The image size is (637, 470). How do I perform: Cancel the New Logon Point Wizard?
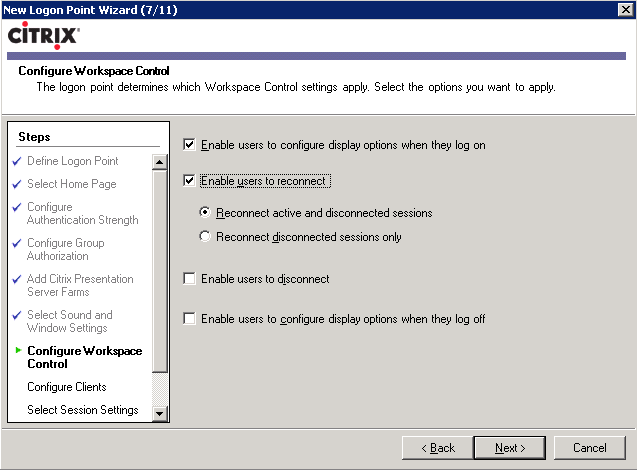tap(589, 448)
